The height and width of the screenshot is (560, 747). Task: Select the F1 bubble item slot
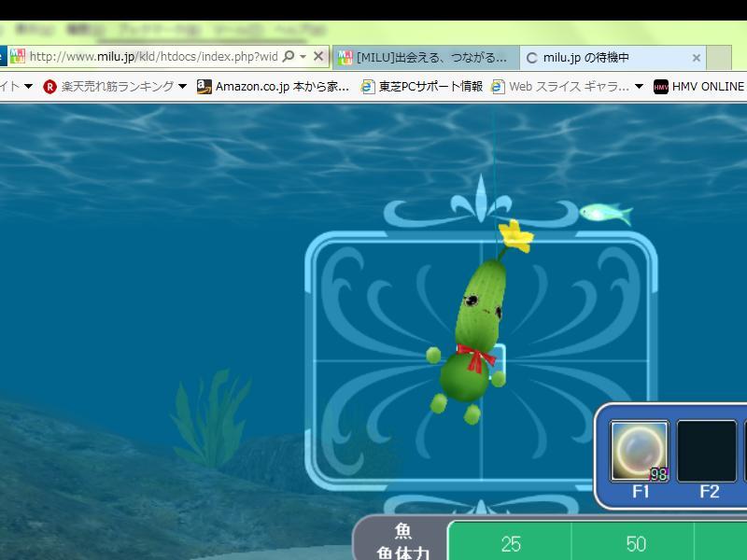(x=640, y=451)
